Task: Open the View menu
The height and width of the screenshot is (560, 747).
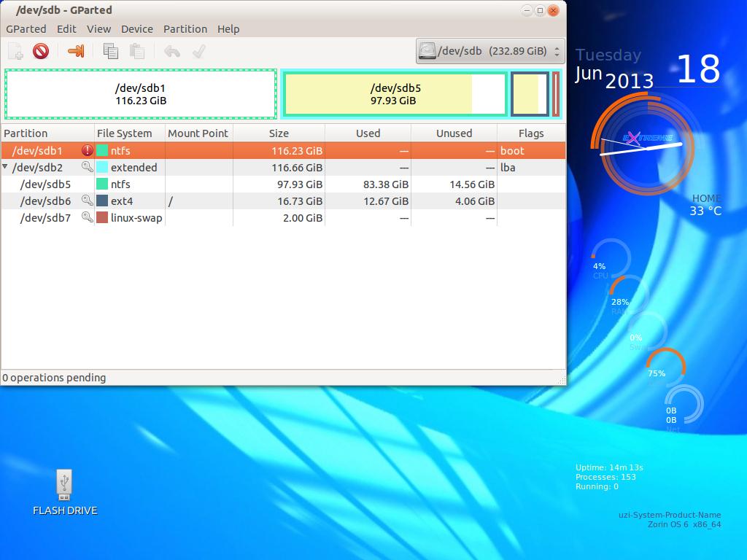Action: (x=98, y=29)
